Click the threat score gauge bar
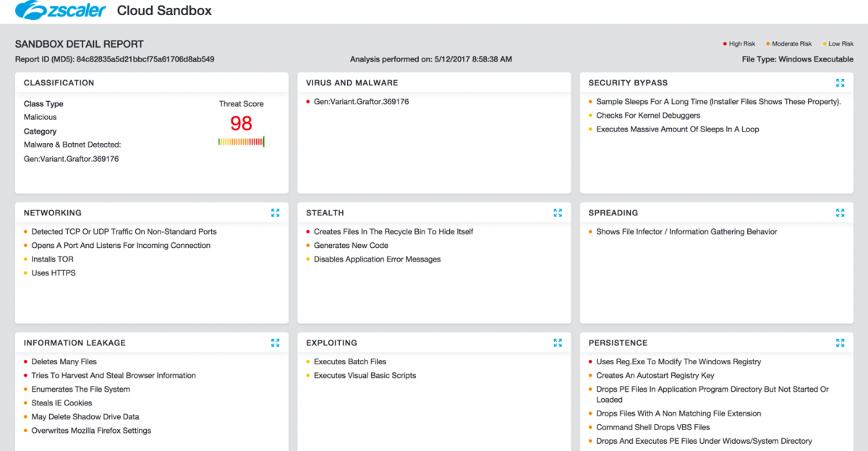The width and height of the screenshot is (868, 451). (x=241, y=142)
